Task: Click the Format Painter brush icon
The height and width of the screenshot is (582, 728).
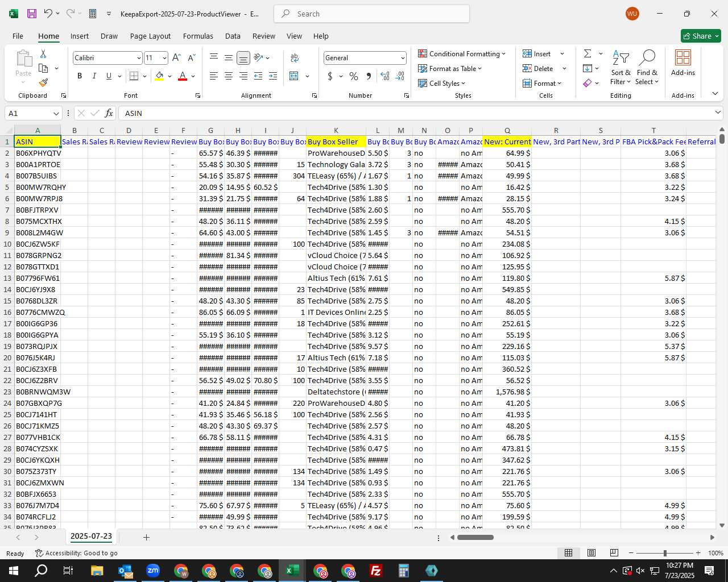Action: click(43, 82)
